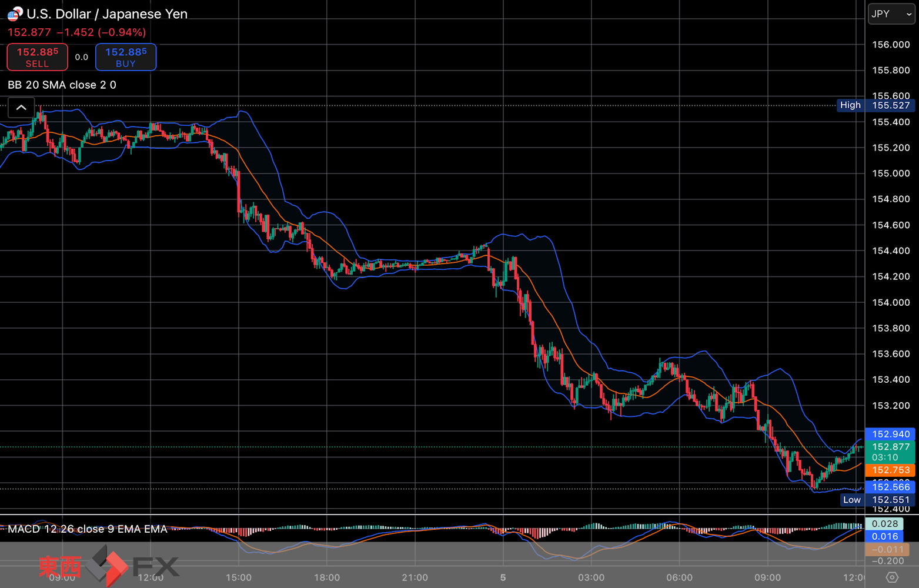Select the orange 152.753 SMA price label
Image resolution: width=919 pixels, height=588 pixels.
tap(890, 470)
